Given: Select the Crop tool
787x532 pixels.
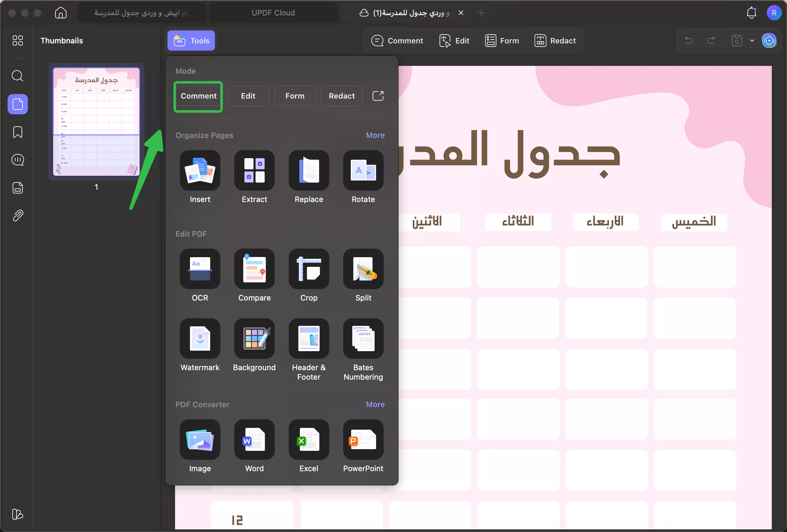Looking at the screenshot, I should pos(309,269).
